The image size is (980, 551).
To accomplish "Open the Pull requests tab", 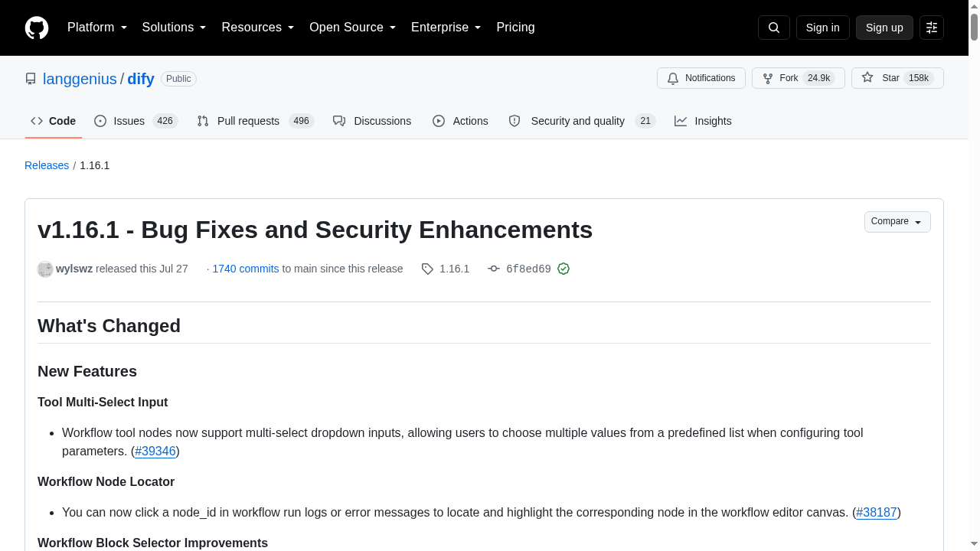I will (x=255, y=121).
